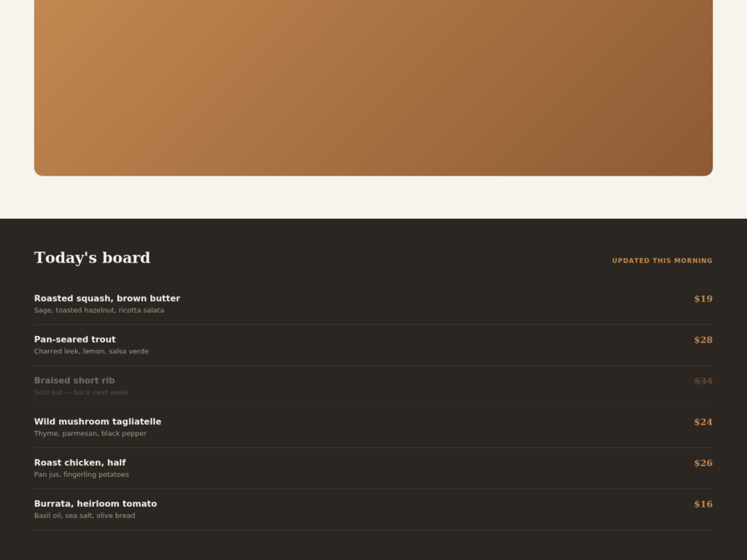Click Sage, toasted hazelnut, ricotta salata text
This screenshot has height=560, width=747.
point(99,311)
